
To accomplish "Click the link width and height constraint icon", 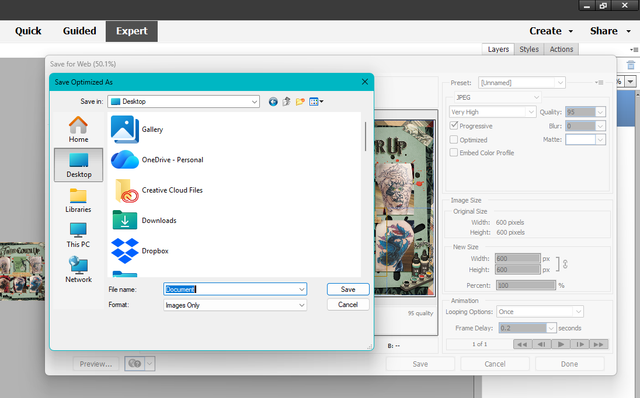I will coord(565,264).
